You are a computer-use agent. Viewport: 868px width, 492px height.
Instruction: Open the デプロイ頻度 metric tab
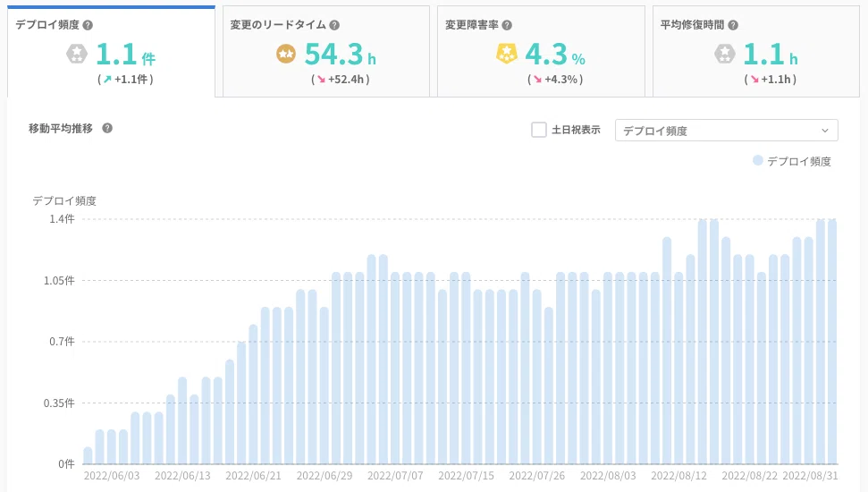pyautogui.click(x=111, y=52)
